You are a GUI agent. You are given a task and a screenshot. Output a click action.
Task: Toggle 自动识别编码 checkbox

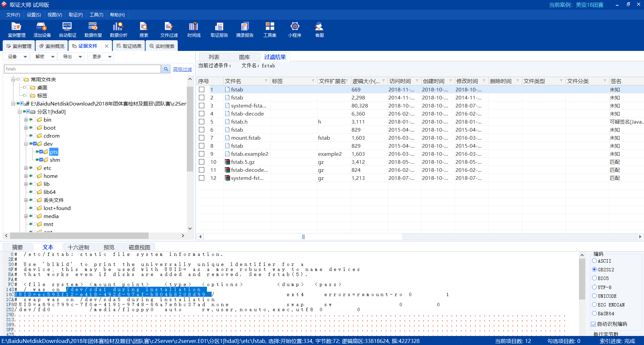click(593, 324)
